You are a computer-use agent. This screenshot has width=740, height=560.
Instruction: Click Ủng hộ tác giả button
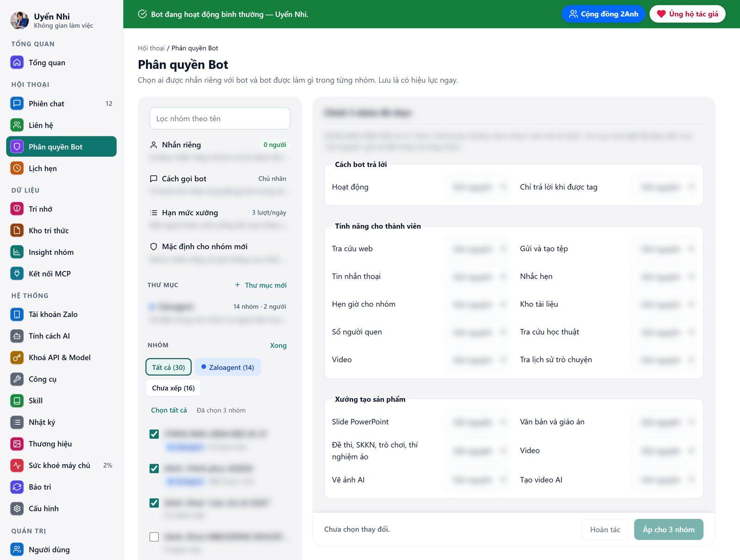coord(687,14)
